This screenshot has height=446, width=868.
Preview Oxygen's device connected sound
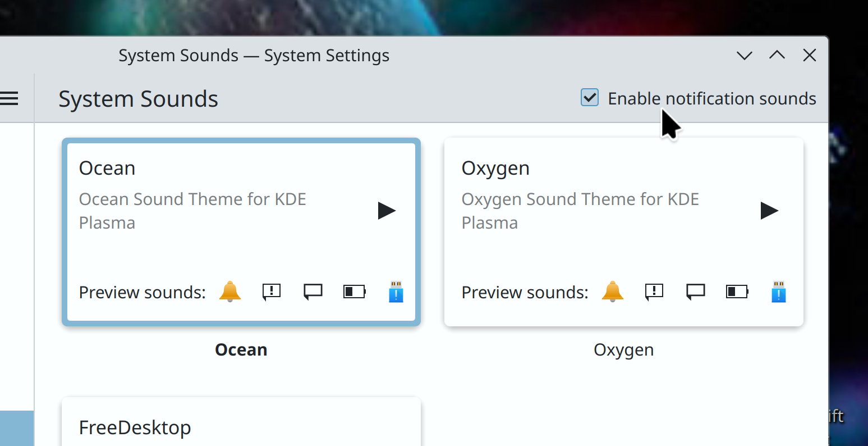click(x=779, y=292)
